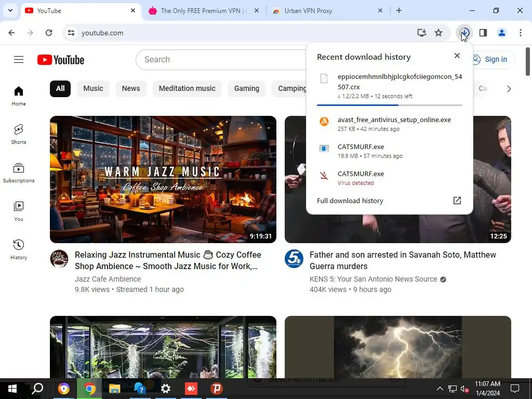This screenshot has height=399, width=532.
Task: Click the muted volume tray icon
Action: pos(464,389)
